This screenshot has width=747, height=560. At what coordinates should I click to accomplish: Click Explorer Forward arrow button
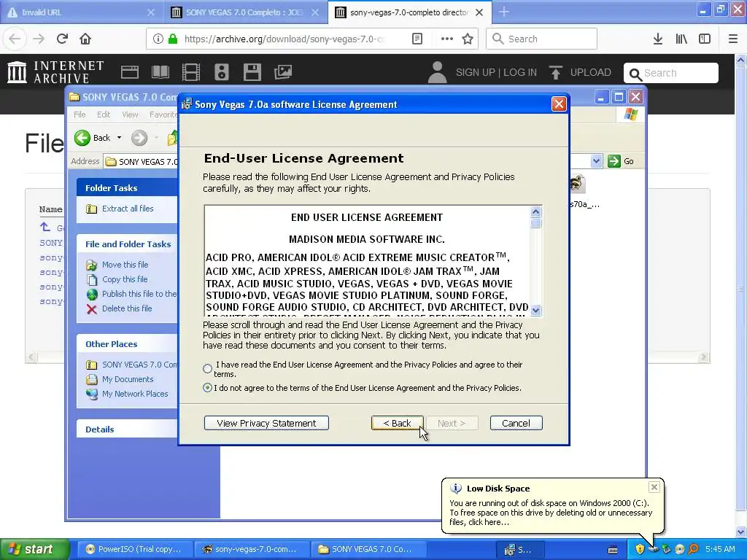click(139, 138)
